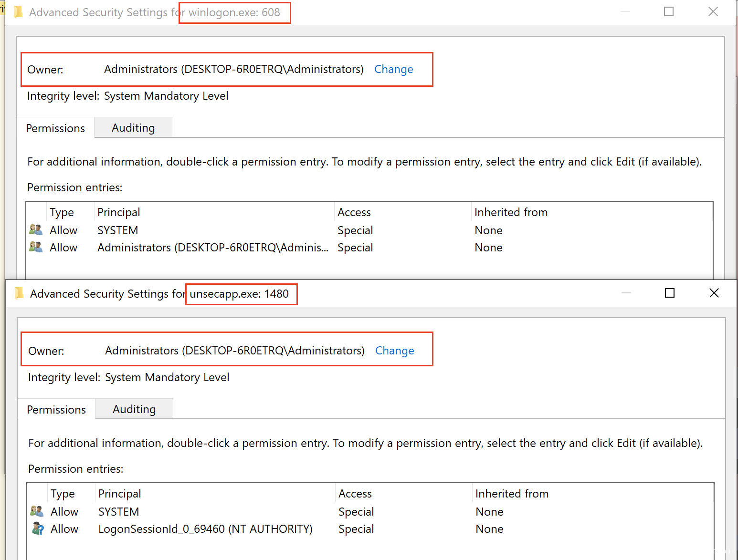Select the LogonSessionId_0_69460 permission entry

click(x=205, y=529)
